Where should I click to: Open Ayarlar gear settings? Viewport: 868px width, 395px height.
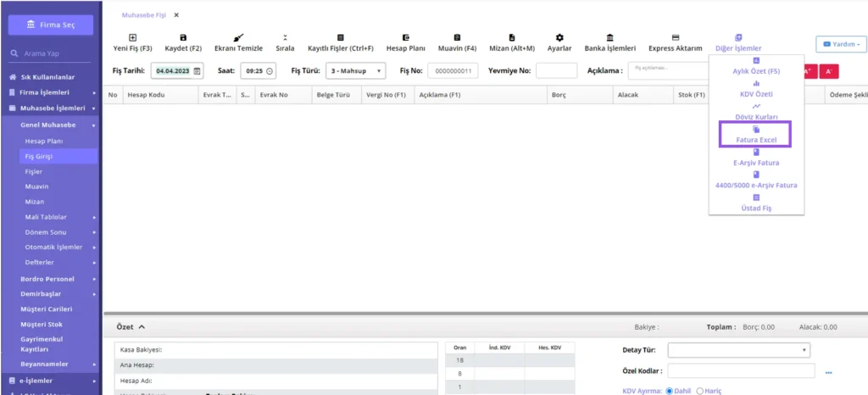pyautogui.click(x=559, y=37)
